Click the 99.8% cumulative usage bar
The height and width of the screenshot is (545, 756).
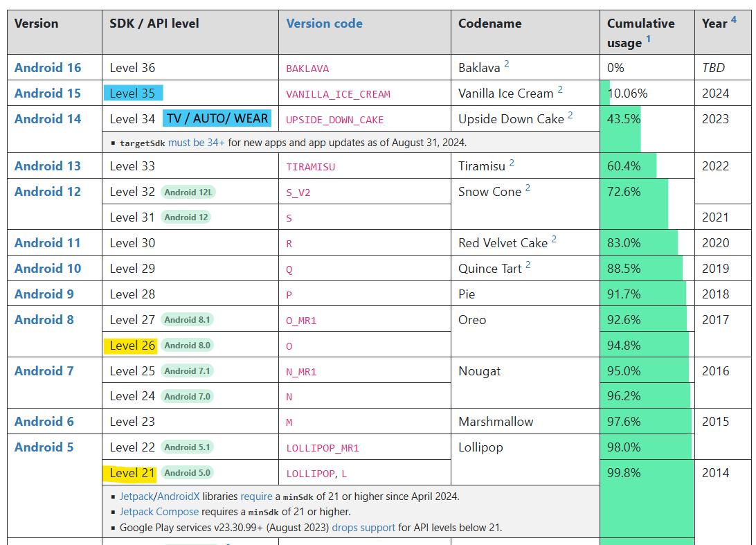647,499
